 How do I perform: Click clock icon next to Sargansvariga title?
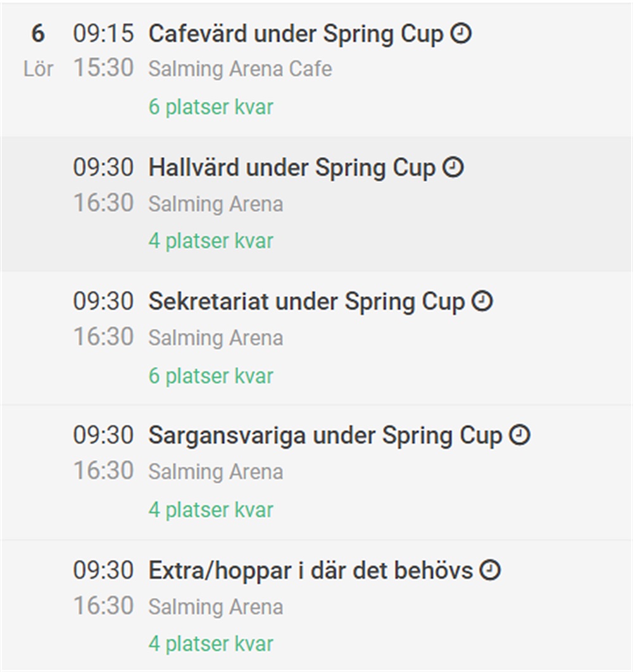tap(520, 435)
